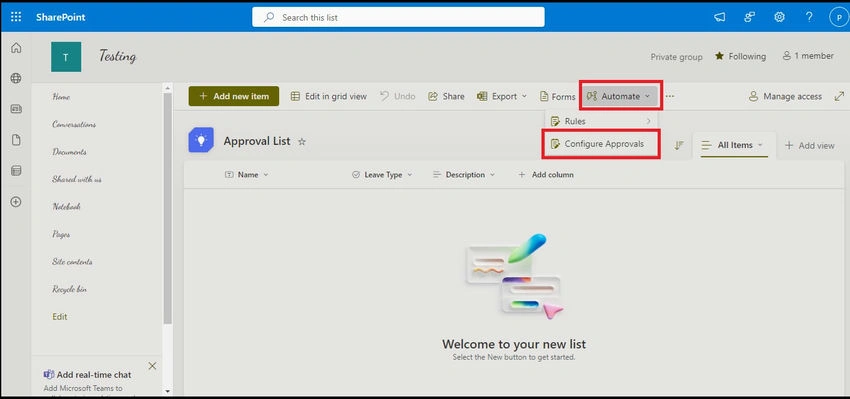Click Add view
This screenshot has height=399, width=850.
pos(809,145)
